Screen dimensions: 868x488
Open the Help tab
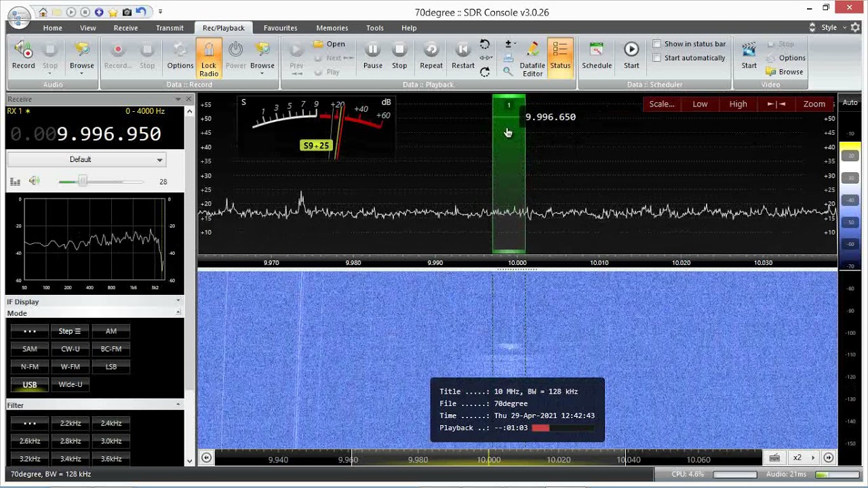tap(409, 28)
